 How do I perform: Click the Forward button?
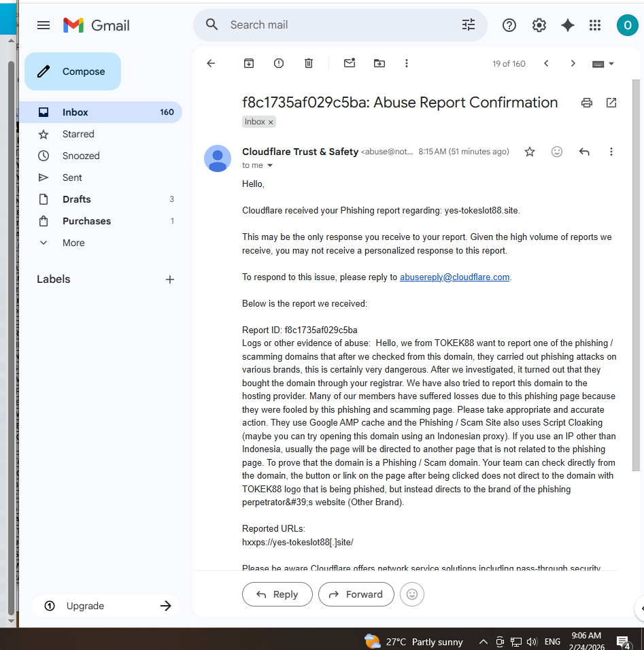356,594
